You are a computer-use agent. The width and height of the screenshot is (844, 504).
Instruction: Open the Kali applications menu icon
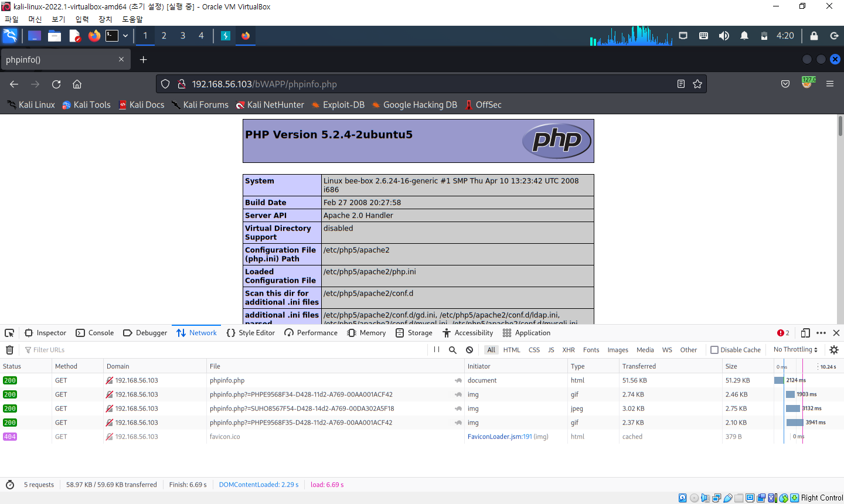(11, 36)
